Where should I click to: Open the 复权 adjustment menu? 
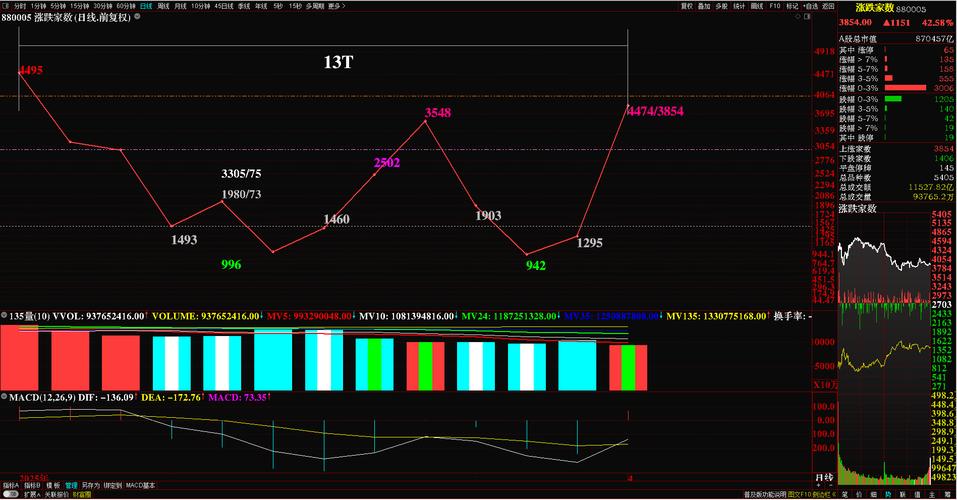687,6
